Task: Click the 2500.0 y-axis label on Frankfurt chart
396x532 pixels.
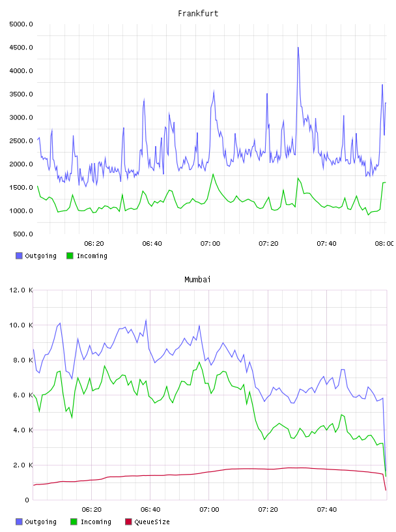Action: click(x=21, y=141)
